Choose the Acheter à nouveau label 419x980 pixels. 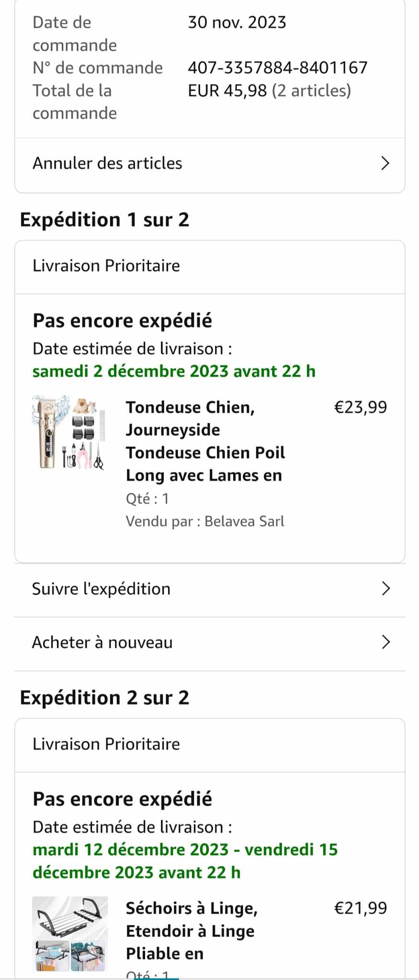102,642
